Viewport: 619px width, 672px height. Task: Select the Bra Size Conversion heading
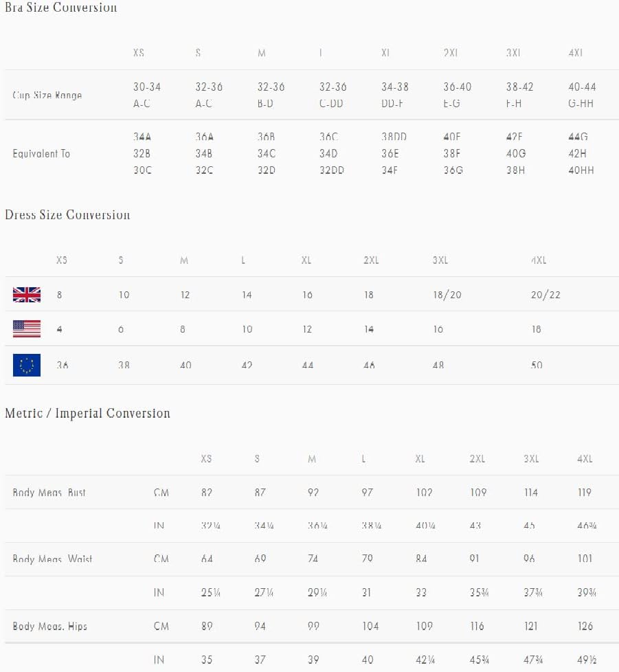point(61,7)
